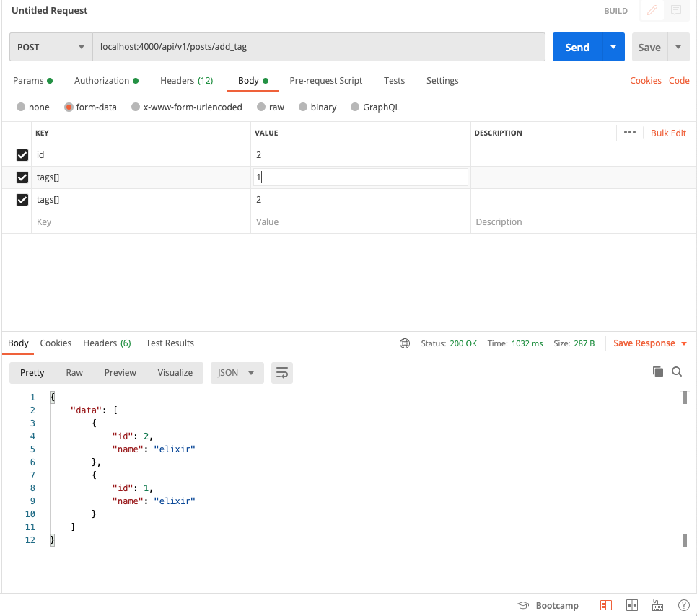The image size is (697, 616).
Task: Open the Pre-request Script tab
Action: (x=326, y=81)
